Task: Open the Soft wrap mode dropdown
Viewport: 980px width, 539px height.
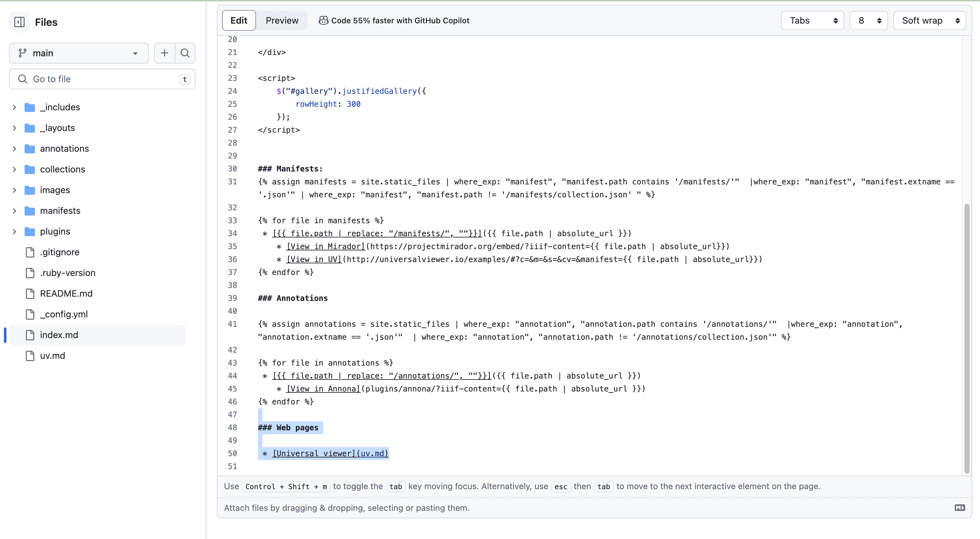Action: pyautogui.click(x=930, y=20)
